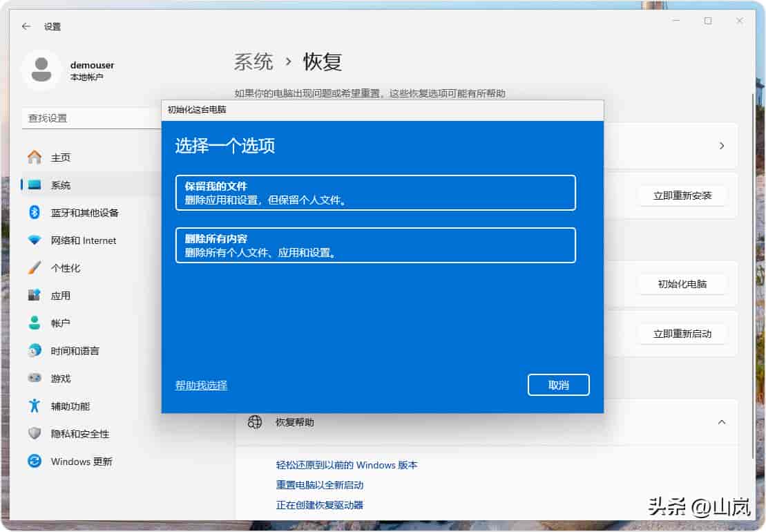Click the Home (主页) house icon
This screenshot has height=532, width=766.
(x=35, y=158)
